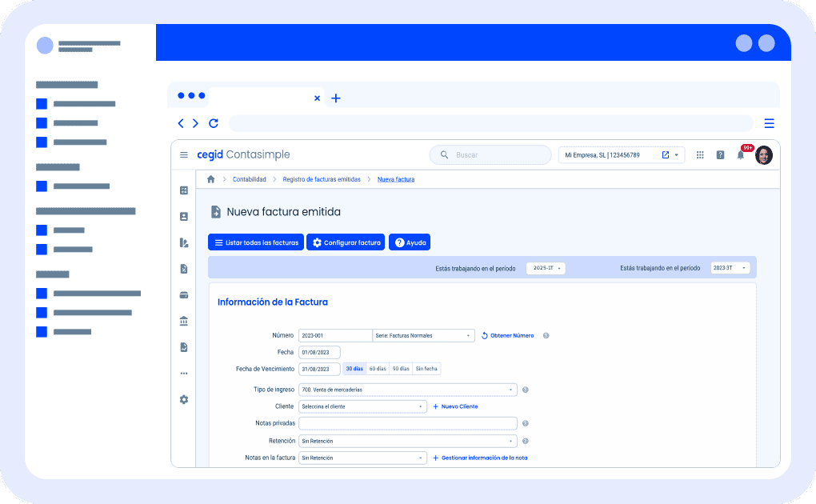816x504 pixels.
Task: Focus the Notas privadas text field
Action: tap(408, 423)
